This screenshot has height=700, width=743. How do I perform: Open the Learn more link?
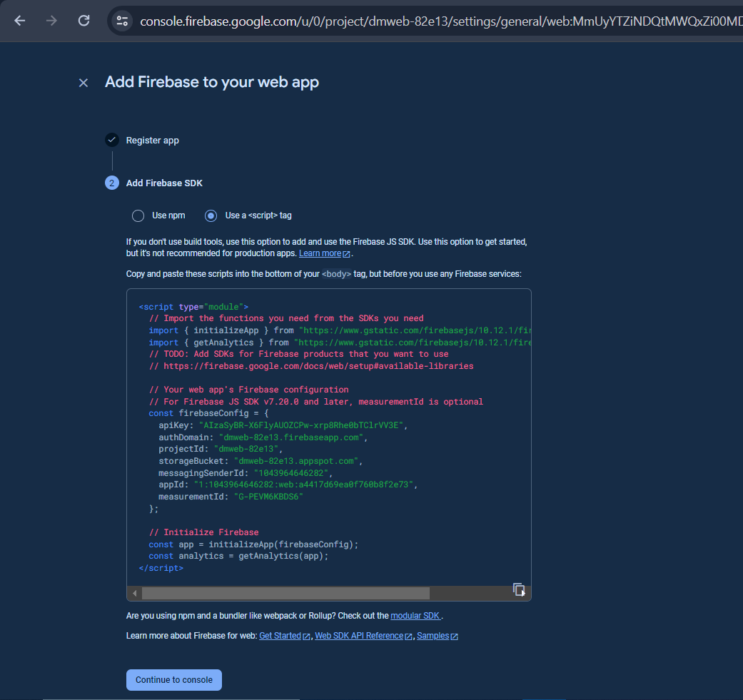coord(320,254)
